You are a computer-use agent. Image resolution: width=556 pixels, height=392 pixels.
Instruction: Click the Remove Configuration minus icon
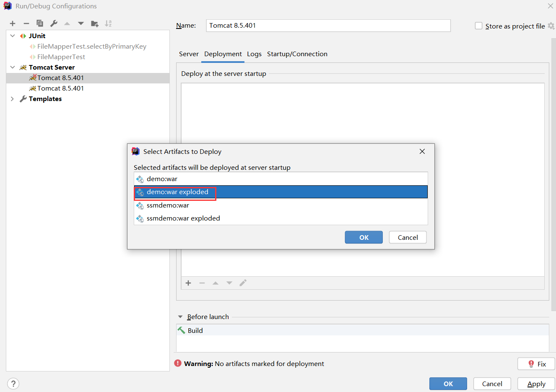click(26, 23)
